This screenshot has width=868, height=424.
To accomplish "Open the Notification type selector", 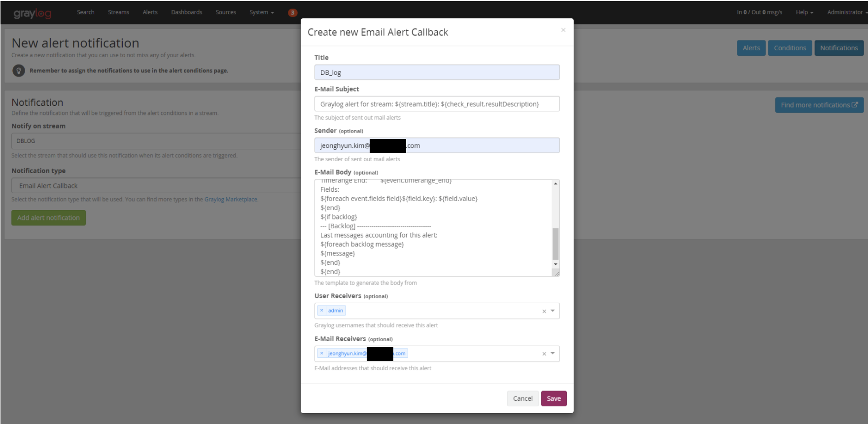I will pyautogui.click(x=156, y=186).
